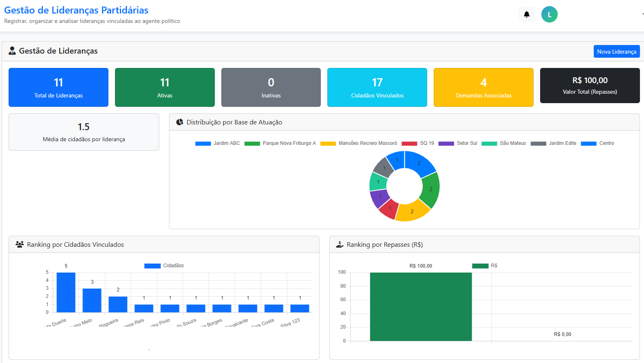644x363 pixels.
Task: Open the user avatar "L" menu
Action: click(549, 15)
